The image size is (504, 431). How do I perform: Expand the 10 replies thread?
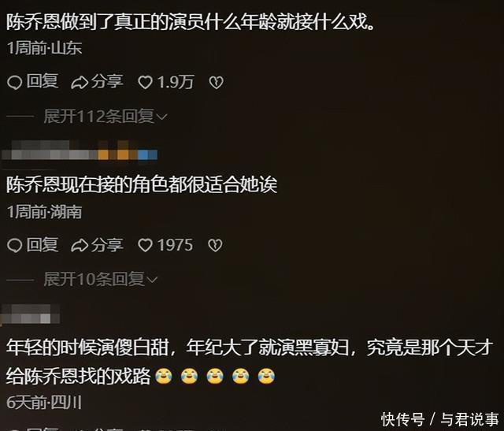click(101, 279)
